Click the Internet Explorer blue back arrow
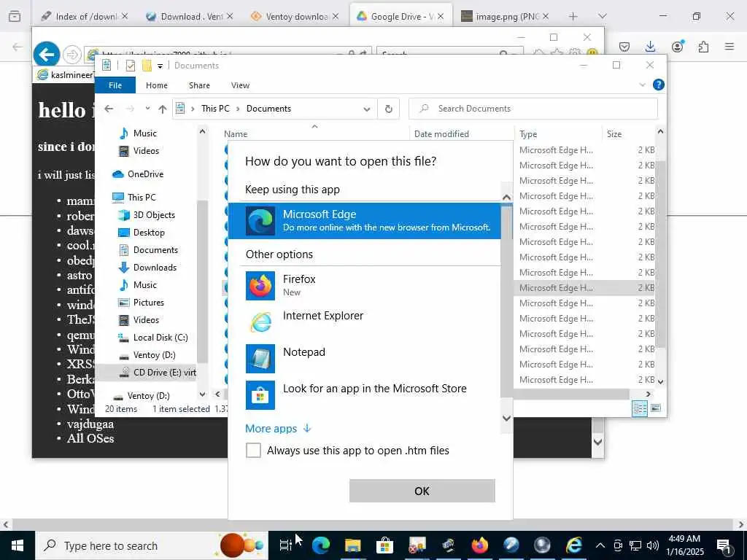 [x=46, y=54]
